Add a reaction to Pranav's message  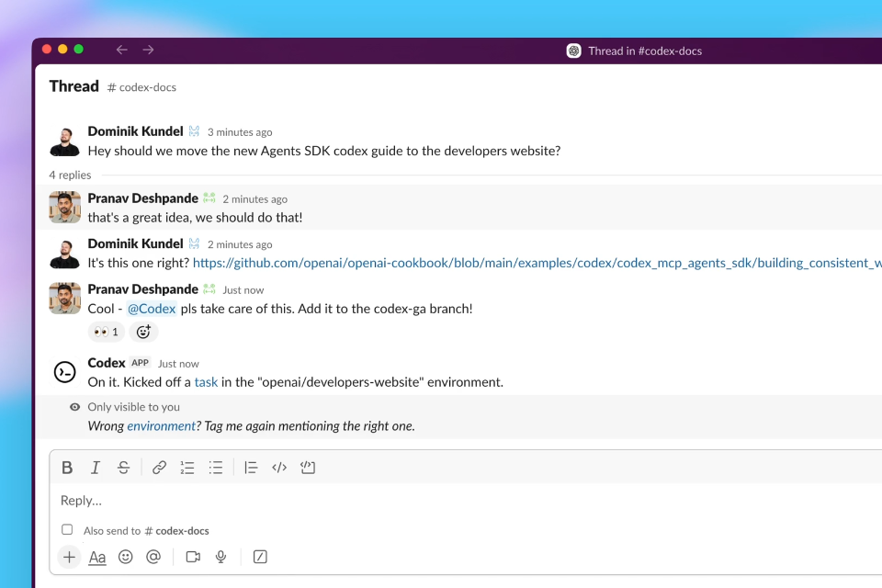point(143,332)
